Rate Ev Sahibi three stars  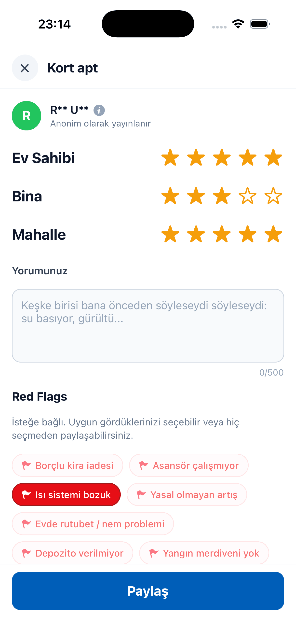click(222, 158)
